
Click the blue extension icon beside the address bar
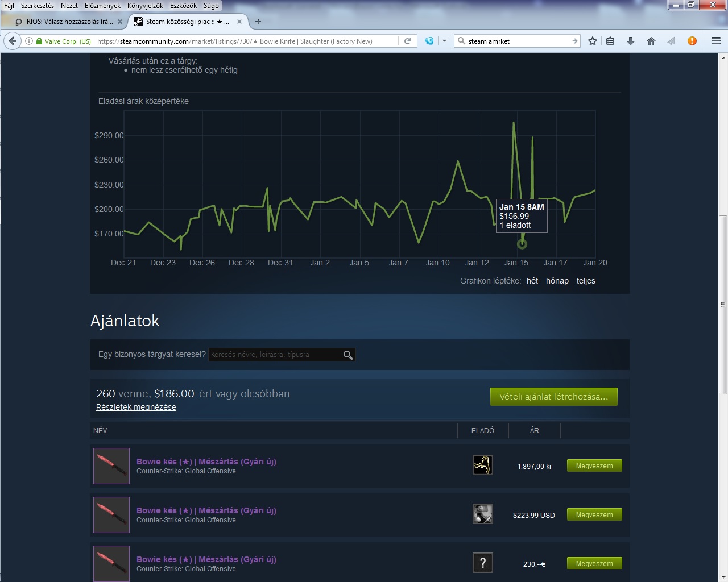429,41
